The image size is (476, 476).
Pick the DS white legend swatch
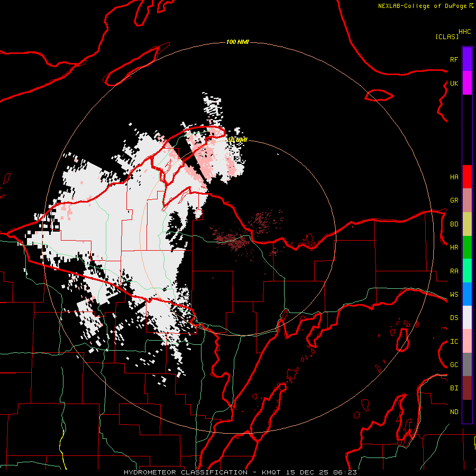point(467,318)
